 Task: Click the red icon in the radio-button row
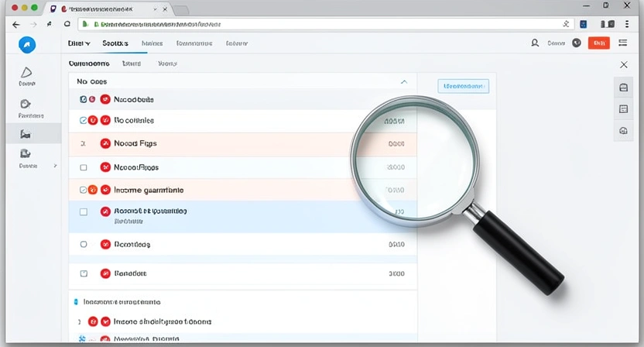(105, 244)
